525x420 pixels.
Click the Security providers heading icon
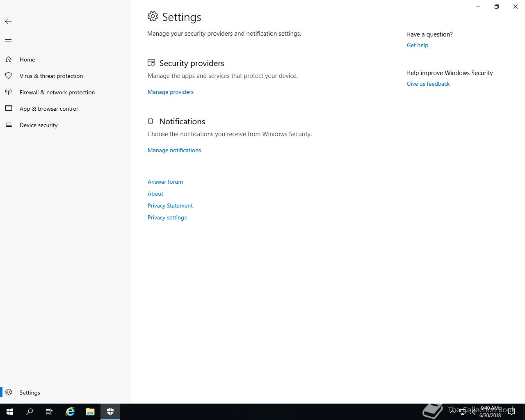(151, 63)
